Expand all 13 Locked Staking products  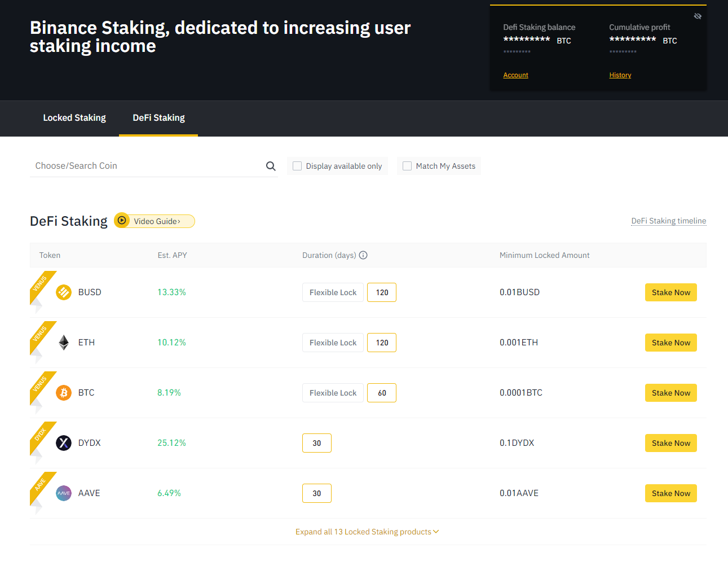[367, 532]
